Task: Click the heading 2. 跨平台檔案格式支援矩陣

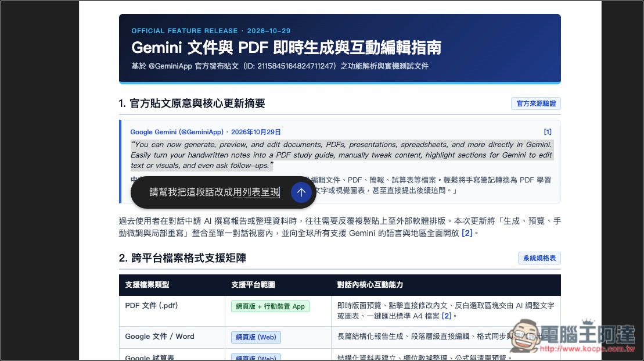Action: [x=182, y=258]
